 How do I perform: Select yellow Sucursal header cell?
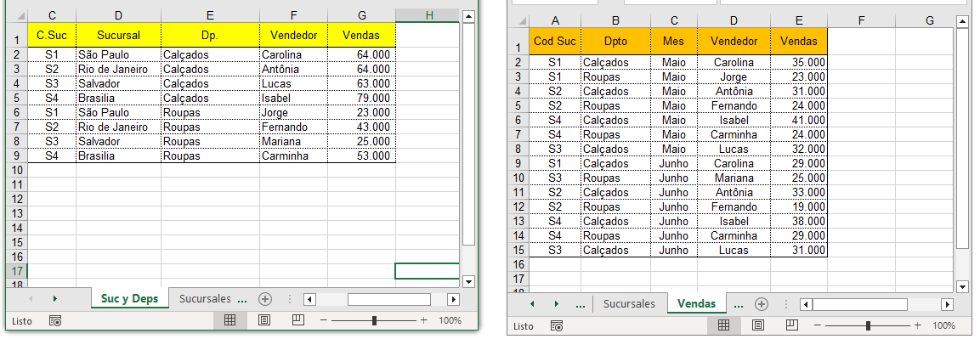pyautogui.click(x=119, y=35)
